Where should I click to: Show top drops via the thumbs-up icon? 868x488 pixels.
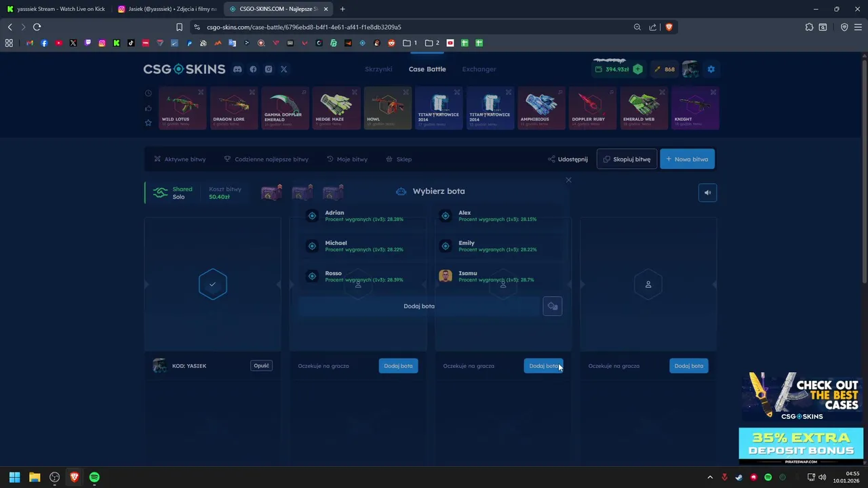click(149, 108)
